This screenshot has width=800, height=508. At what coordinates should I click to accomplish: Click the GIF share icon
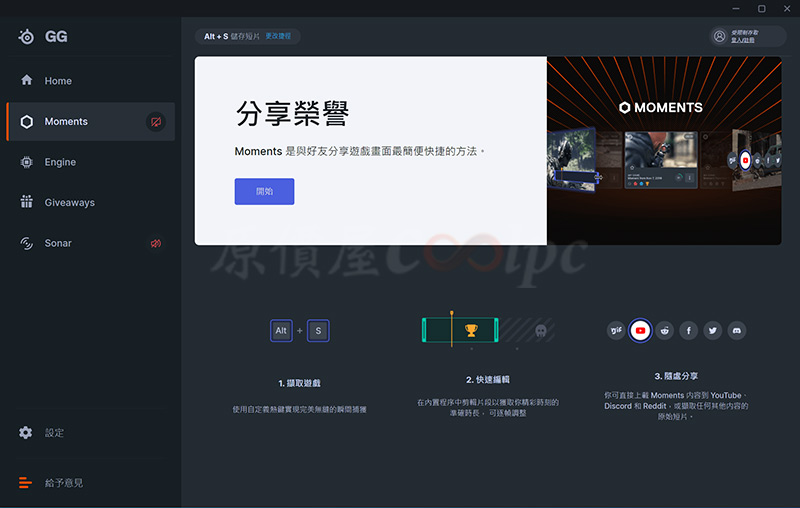click(616, 331)
